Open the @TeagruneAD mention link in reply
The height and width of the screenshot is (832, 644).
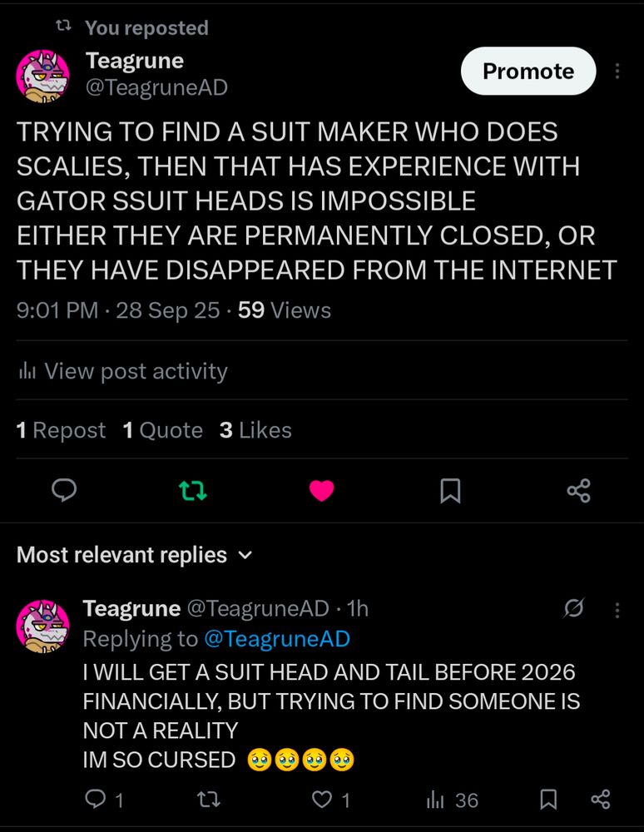[276, 639]
